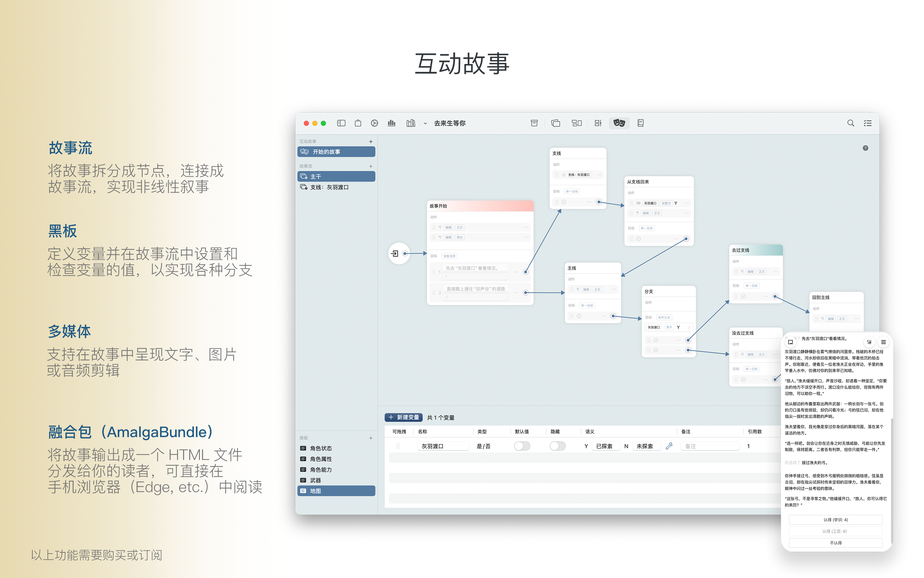Open the 角色属性 blackboard
Screen dimensions: 924x578
[336, 459]
